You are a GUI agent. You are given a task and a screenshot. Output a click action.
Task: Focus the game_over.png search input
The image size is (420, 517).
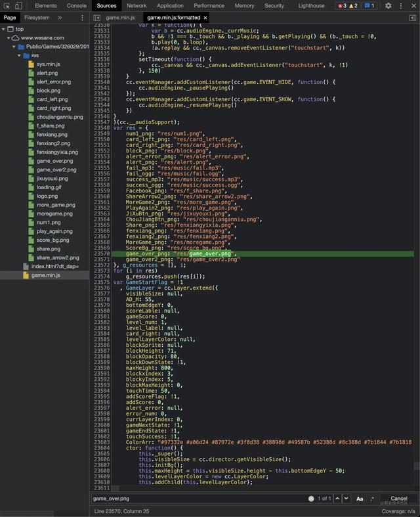point(199,499)
